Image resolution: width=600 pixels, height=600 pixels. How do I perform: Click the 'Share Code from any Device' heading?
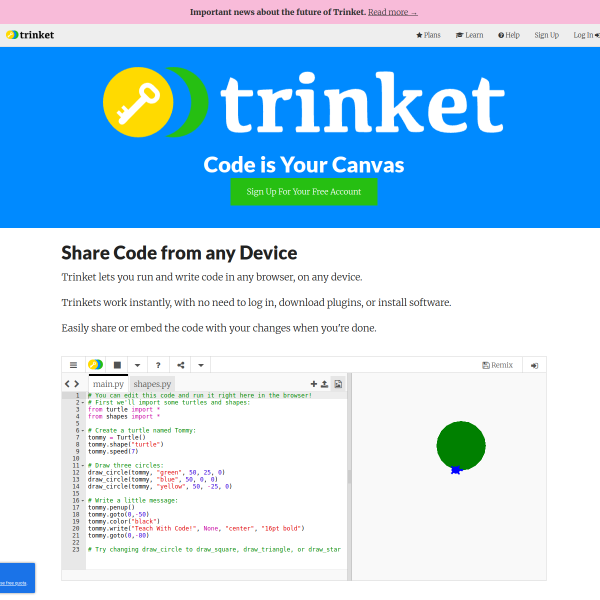pos(179,253)
